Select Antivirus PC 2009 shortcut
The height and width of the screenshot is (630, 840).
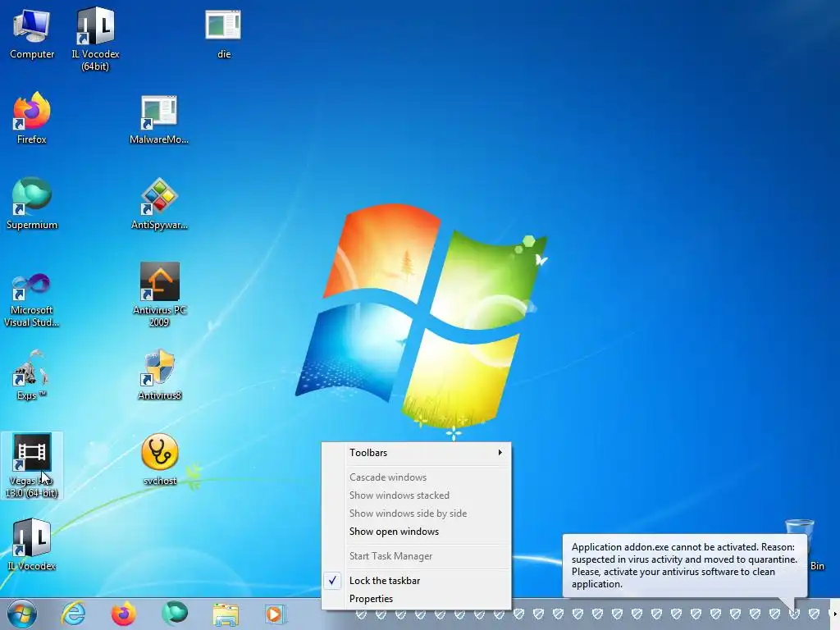[159, 294]
